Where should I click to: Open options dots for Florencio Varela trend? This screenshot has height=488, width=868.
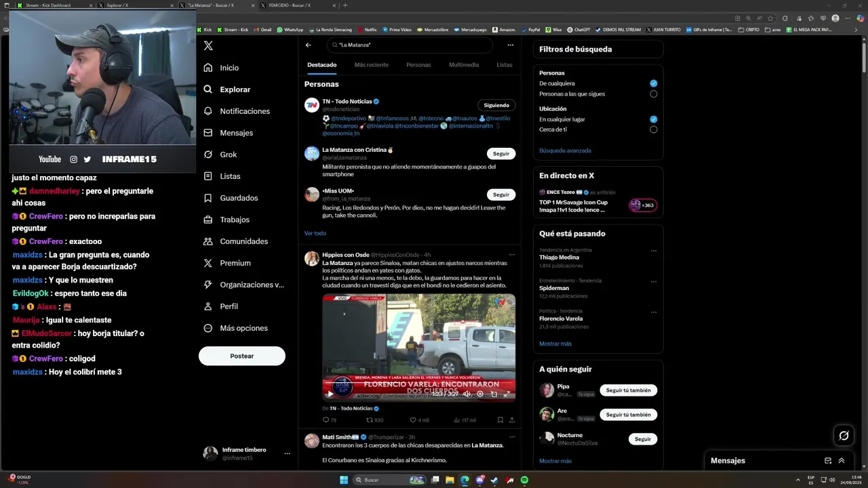coord(654,312)
